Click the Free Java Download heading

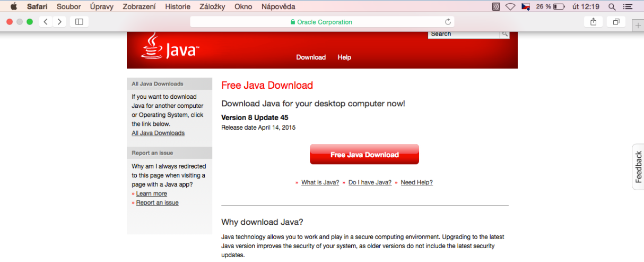[267, 85]
